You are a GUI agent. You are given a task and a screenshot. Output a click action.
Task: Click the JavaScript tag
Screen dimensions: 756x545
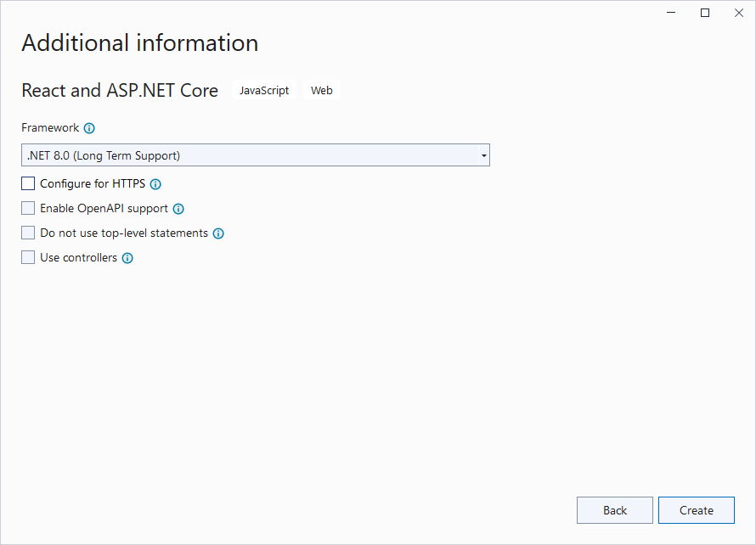click(x=264, y=90)
